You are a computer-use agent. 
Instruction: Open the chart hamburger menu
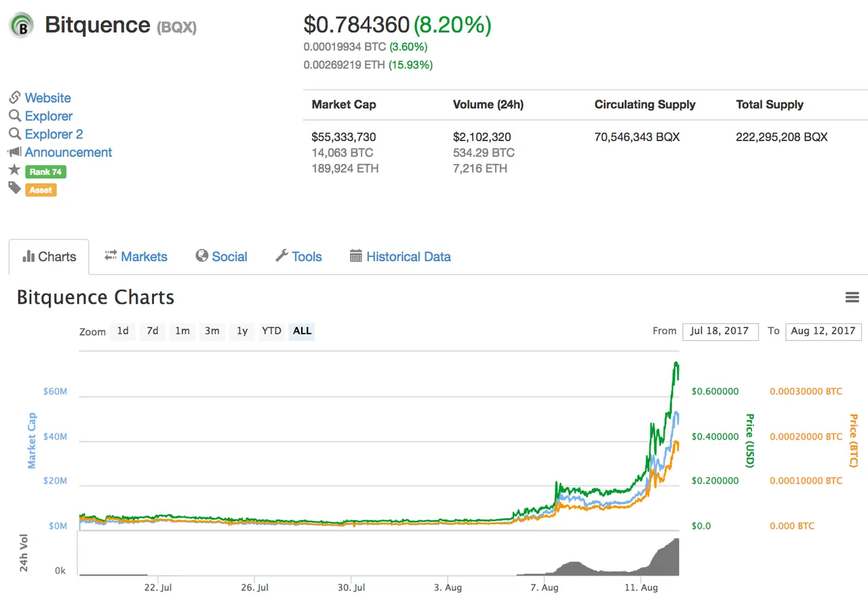click(x=852, y=298)
